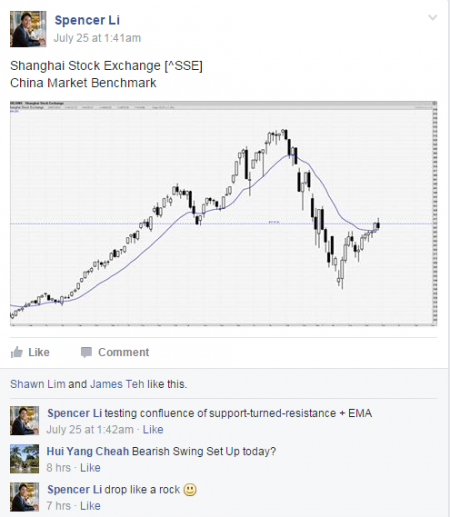Open James Teh's profile link
Image resolution: width=450 pixels, height=517 pixels.
click(117, 384)
